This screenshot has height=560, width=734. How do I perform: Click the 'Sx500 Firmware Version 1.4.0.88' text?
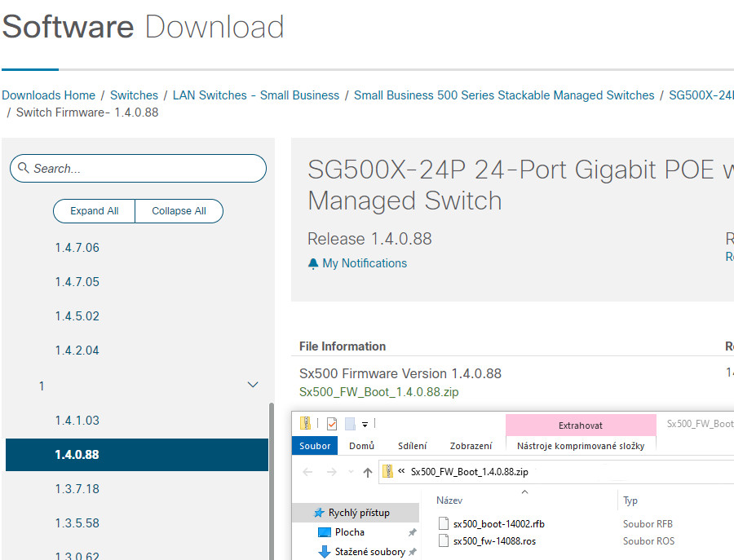coord(400,374)
